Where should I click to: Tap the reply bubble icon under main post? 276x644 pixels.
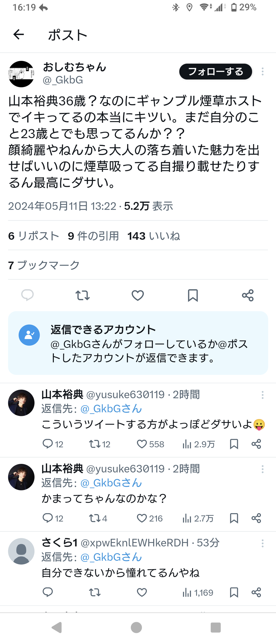(27, 295)
